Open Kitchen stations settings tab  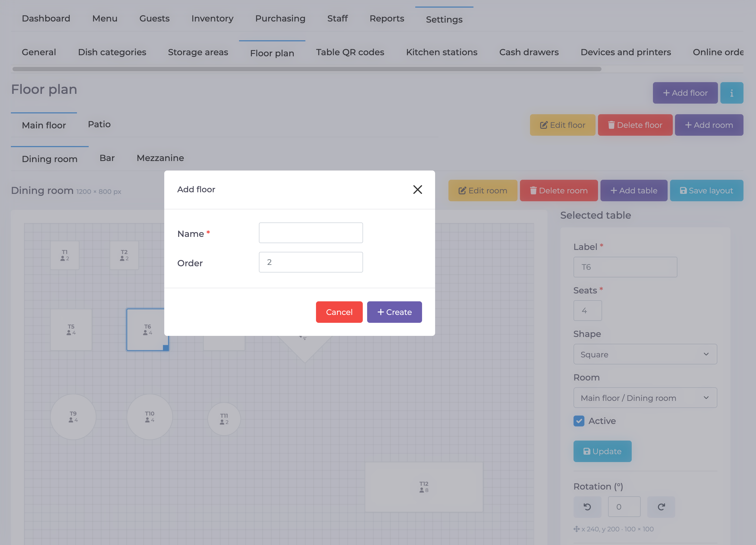(x=442, y=52)
